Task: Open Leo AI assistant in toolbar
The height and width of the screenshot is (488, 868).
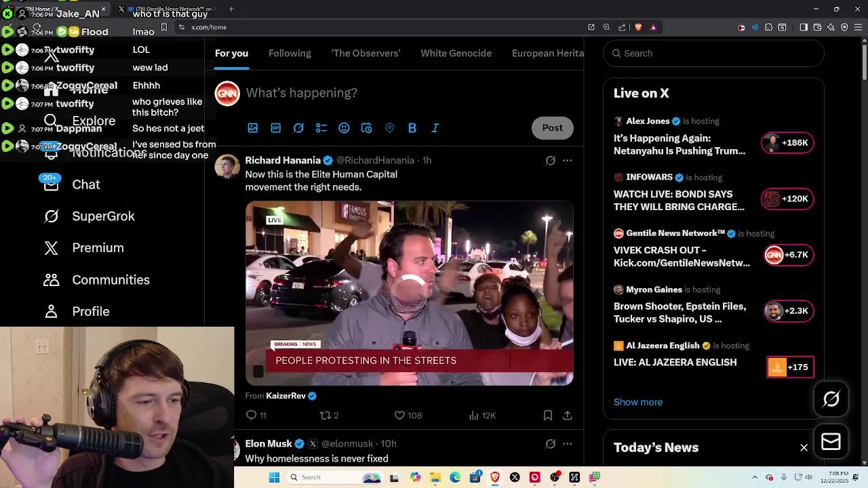Action: click(x=831, y=27)
